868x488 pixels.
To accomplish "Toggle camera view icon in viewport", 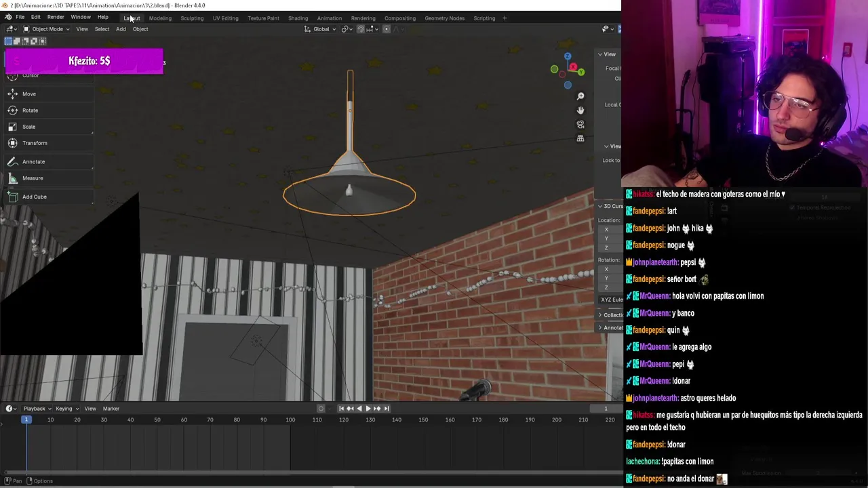I will 580,125.
